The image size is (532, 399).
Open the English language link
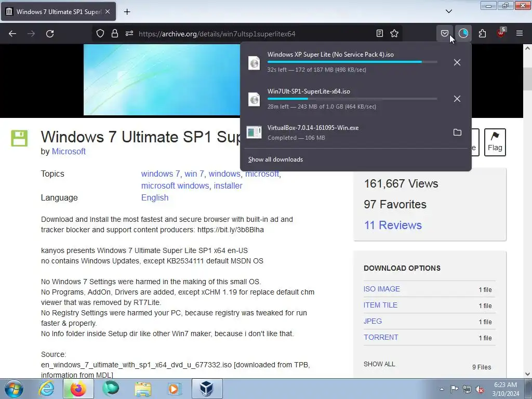155,197
